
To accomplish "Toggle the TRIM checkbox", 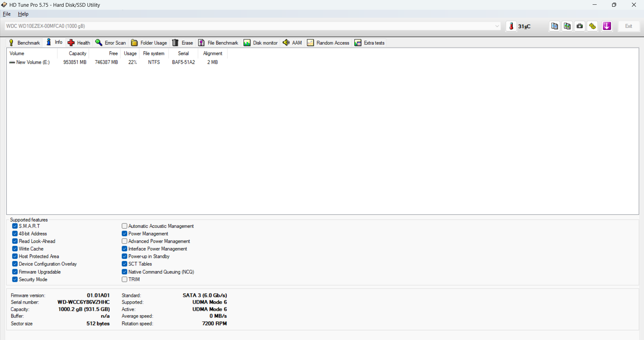I will click(125, 279).
